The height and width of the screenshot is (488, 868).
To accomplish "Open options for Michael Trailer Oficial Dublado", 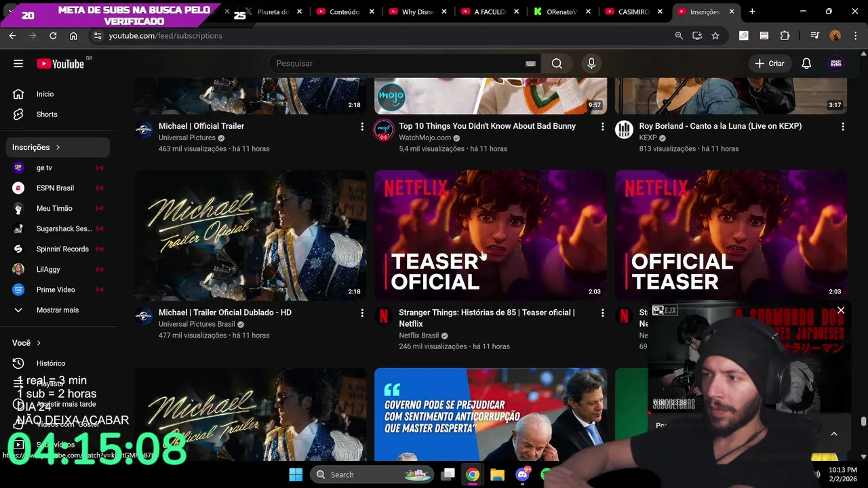I will tap(362, 313).
